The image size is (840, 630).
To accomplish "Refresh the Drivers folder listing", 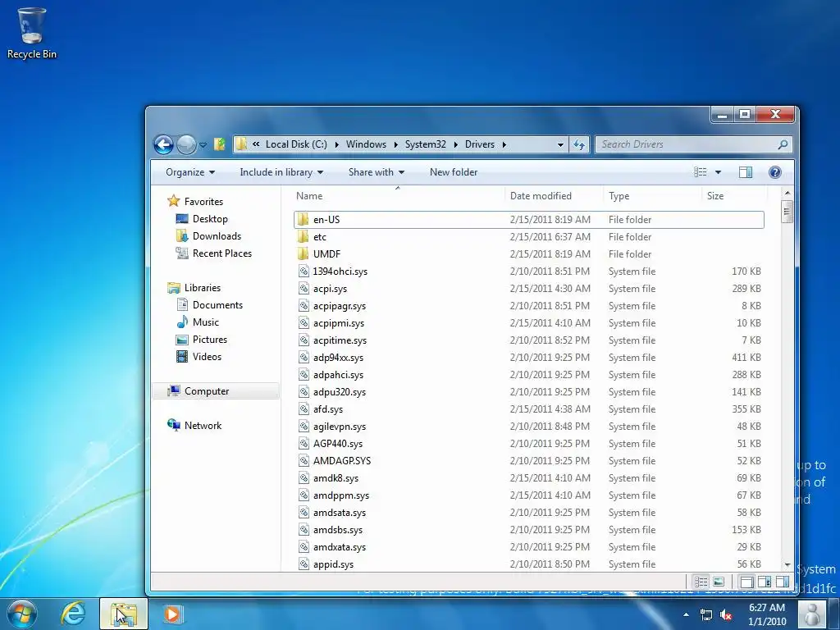I will (579, 144).
